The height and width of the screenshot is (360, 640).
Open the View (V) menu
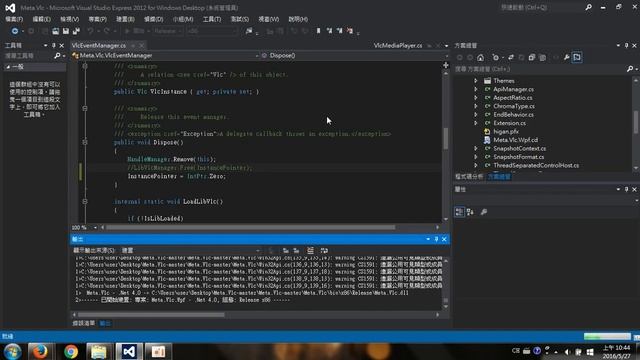(70, 19)
